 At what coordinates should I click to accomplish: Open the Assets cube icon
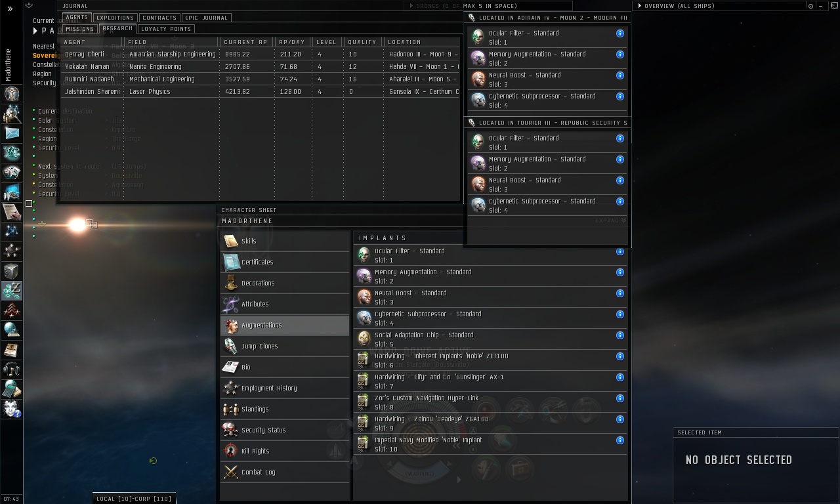(x=11, y=271)
